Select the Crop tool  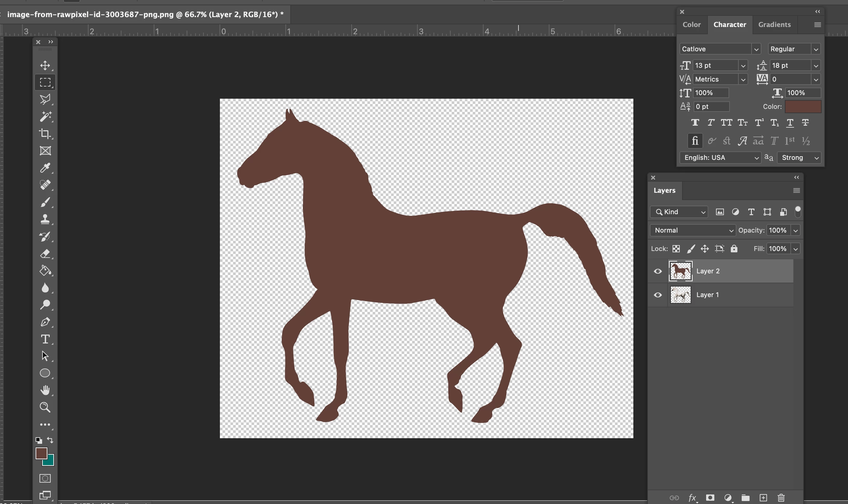click(45, 134)
